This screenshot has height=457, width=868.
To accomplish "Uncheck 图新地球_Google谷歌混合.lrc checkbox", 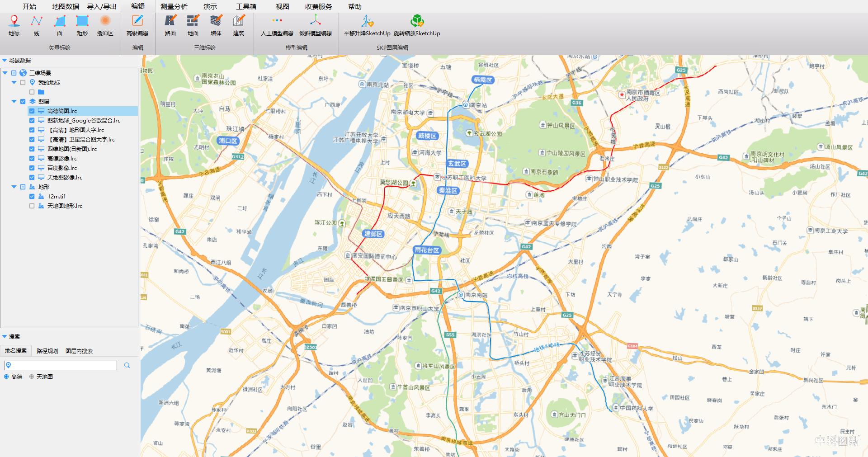I will (x=32, y=120).
